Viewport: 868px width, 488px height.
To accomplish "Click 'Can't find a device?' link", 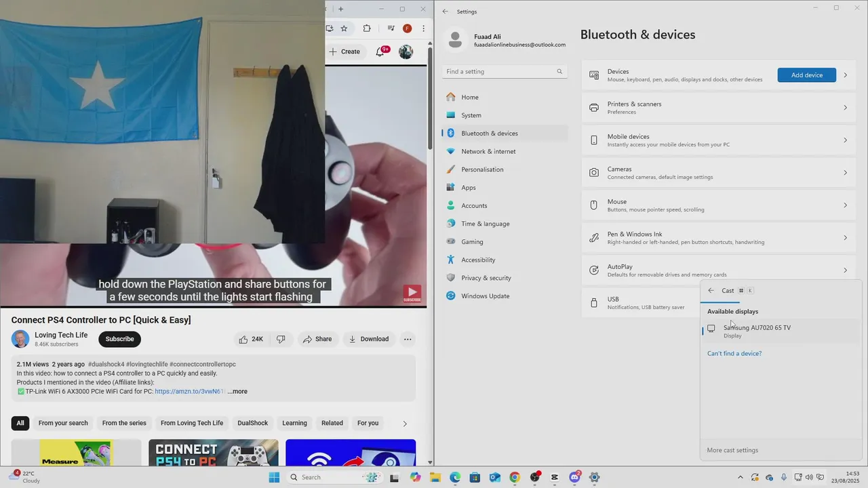I will (x=734, y=354).
